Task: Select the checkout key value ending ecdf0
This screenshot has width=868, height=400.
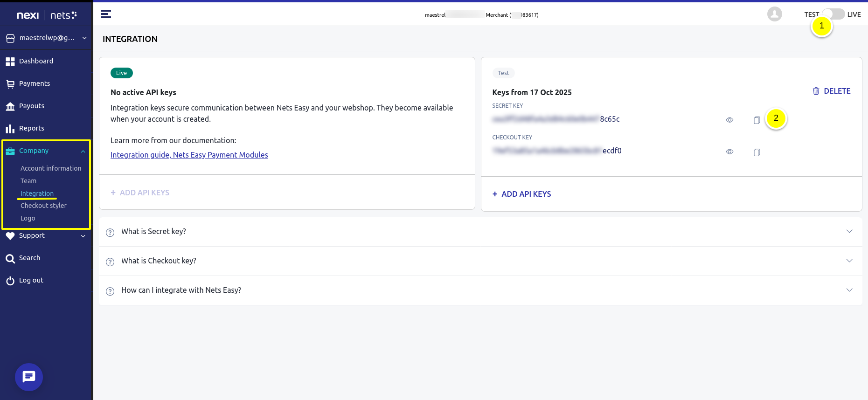Action: point(557,151)
